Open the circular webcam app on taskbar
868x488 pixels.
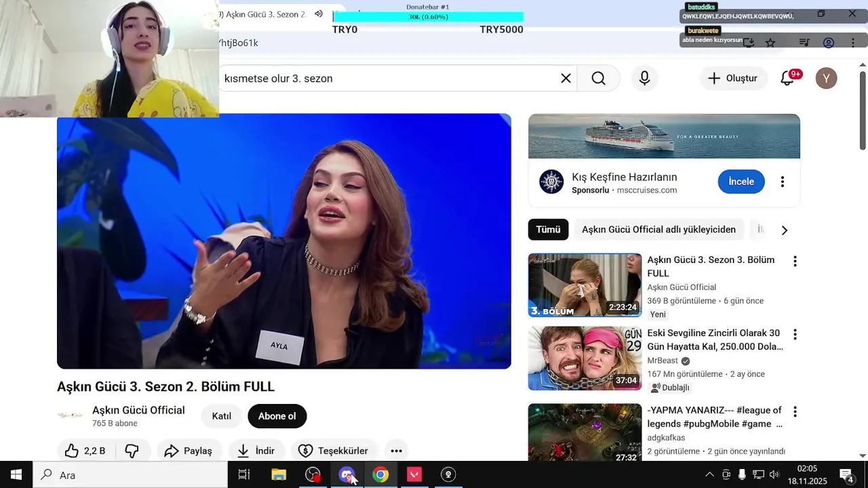[x=448, y=474]
